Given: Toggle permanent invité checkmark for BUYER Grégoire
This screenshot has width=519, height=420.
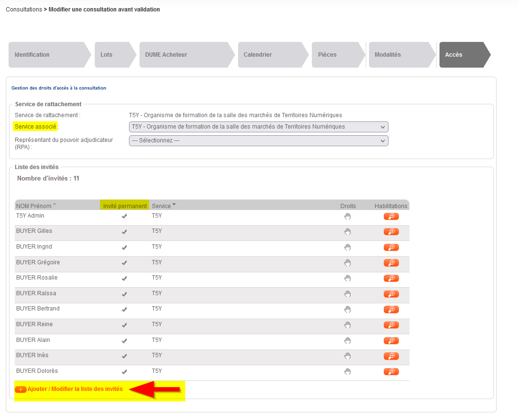Looking at the screenshot, I should [x=124, y=263].
